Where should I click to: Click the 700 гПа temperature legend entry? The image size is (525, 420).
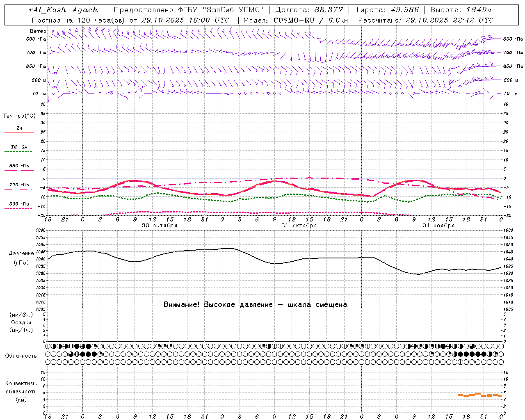pos(19,185)
